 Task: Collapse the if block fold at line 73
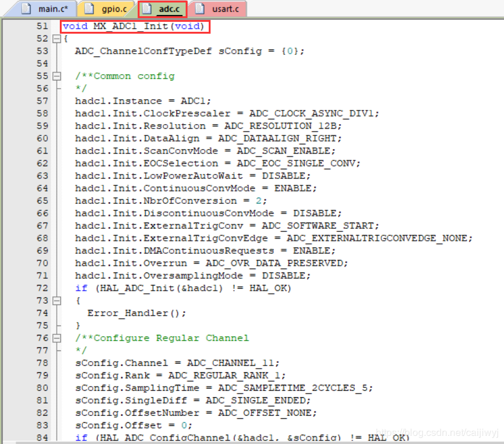pos(57,301)
